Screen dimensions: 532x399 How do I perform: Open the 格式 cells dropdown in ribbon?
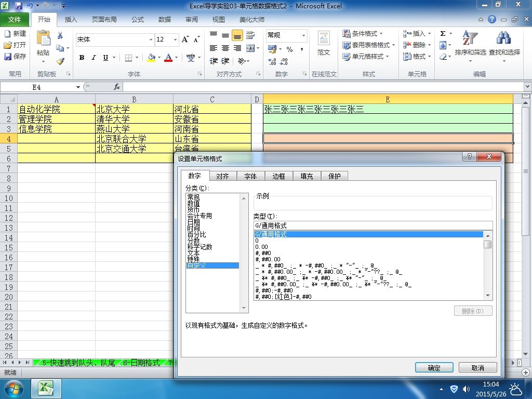pos(417,56)
